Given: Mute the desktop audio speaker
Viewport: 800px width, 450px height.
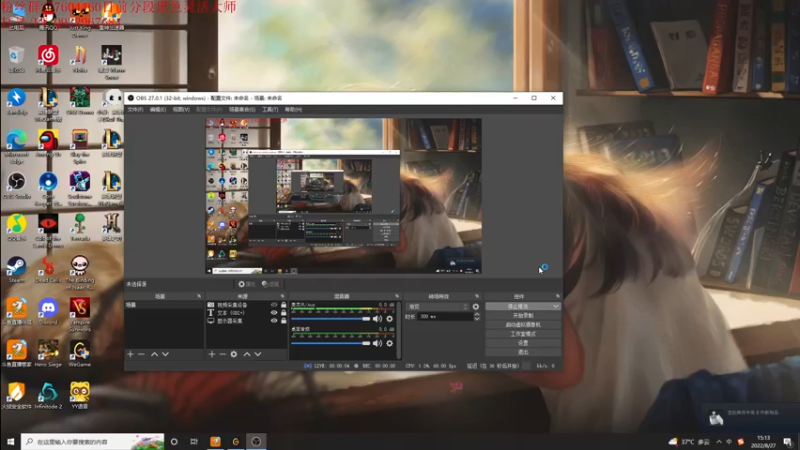Looking at the screenshot, I should pos(378,343).
